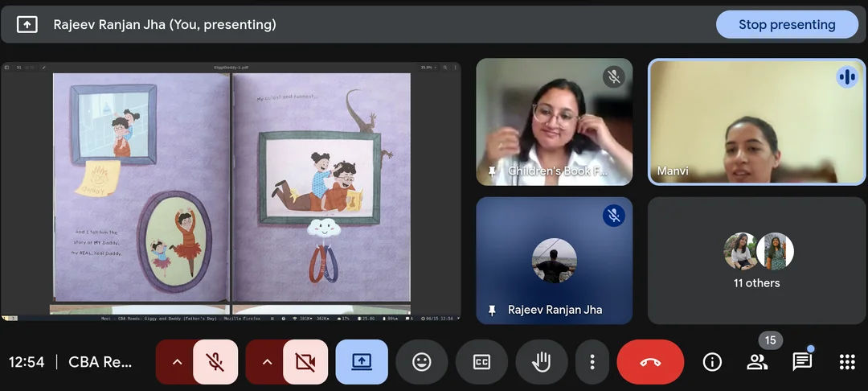The image size is (868, 391).
Task: Click the presenting upload icon beside Rajeev's name
Action: pyautogui.click(x=27, y=24)
